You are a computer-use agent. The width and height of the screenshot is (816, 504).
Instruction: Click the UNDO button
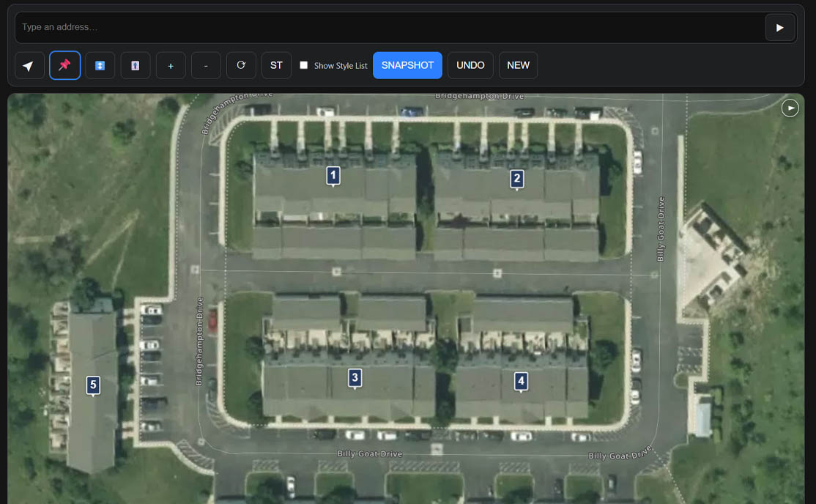[470, 66]
